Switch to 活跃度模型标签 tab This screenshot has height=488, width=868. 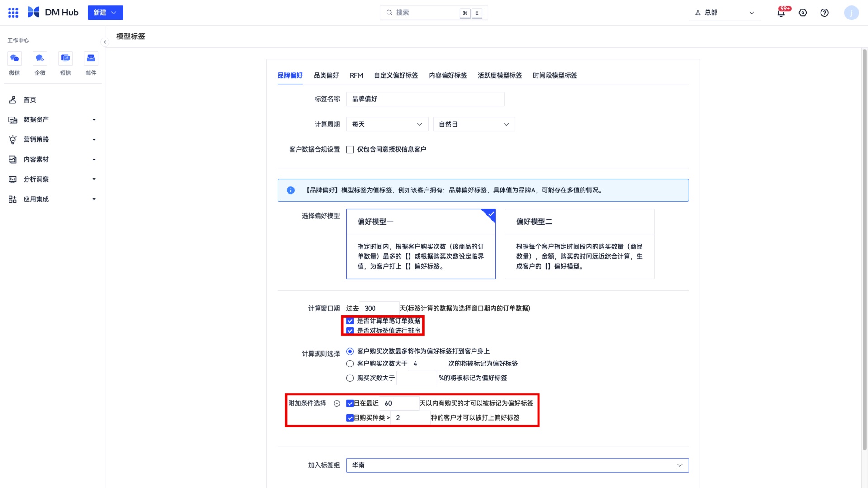(x=500, y=75)
